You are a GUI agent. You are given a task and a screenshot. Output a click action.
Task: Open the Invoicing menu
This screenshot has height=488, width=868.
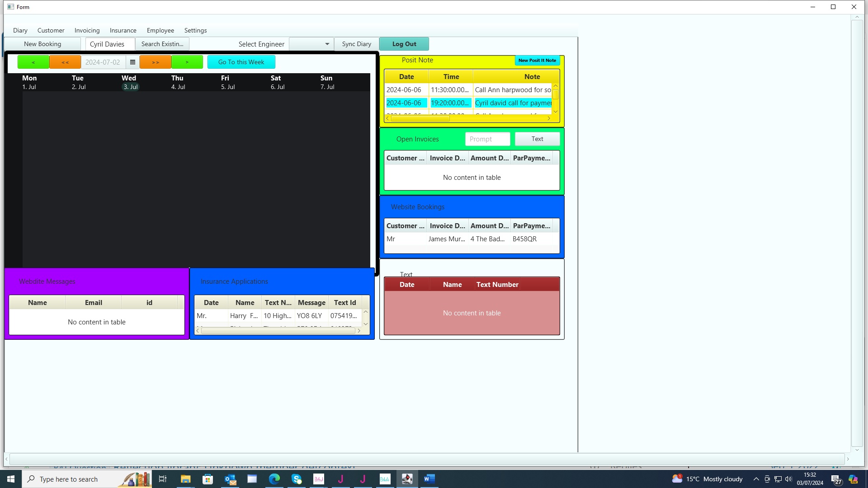point(87,30)
